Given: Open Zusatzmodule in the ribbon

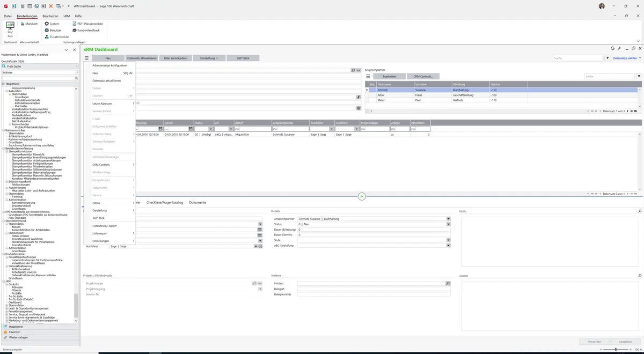Looking at the screenshot, I should [x=56, y=37].
